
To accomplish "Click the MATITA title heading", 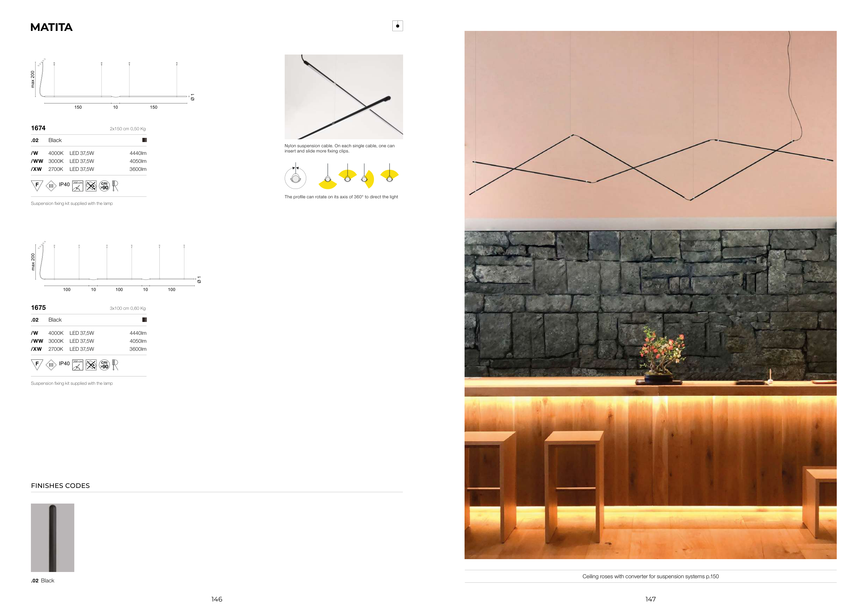I will pos(51,27).
